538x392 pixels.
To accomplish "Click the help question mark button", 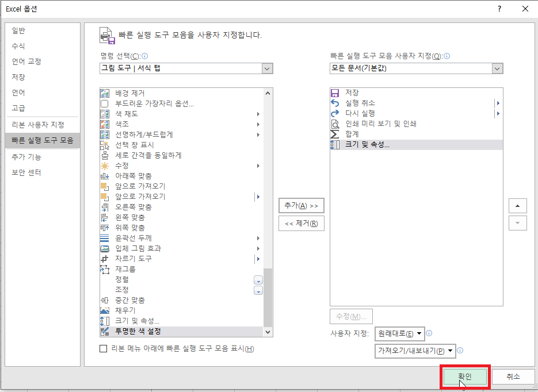I will coord(499,9).
